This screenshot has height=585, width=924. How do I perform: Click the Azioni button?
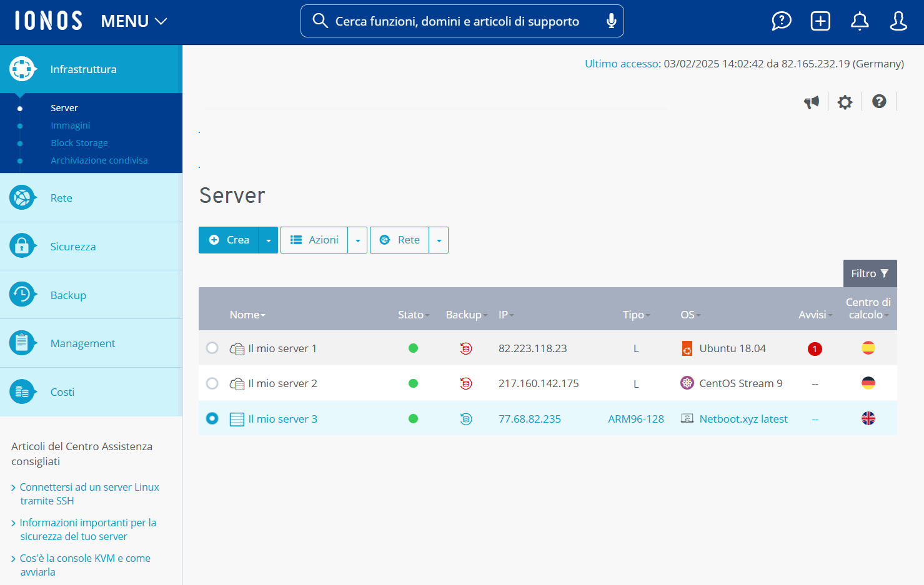coord(314,240)
